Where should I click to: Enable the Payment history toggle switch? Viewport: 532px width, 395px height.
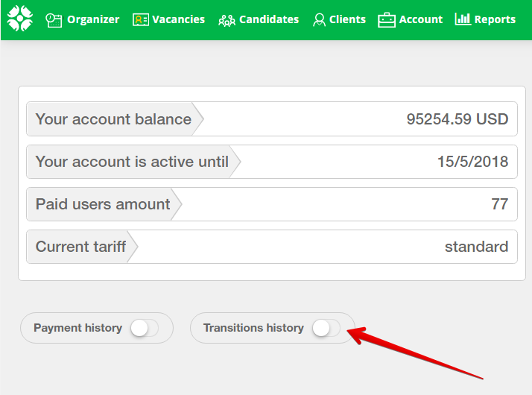[144, 328]
